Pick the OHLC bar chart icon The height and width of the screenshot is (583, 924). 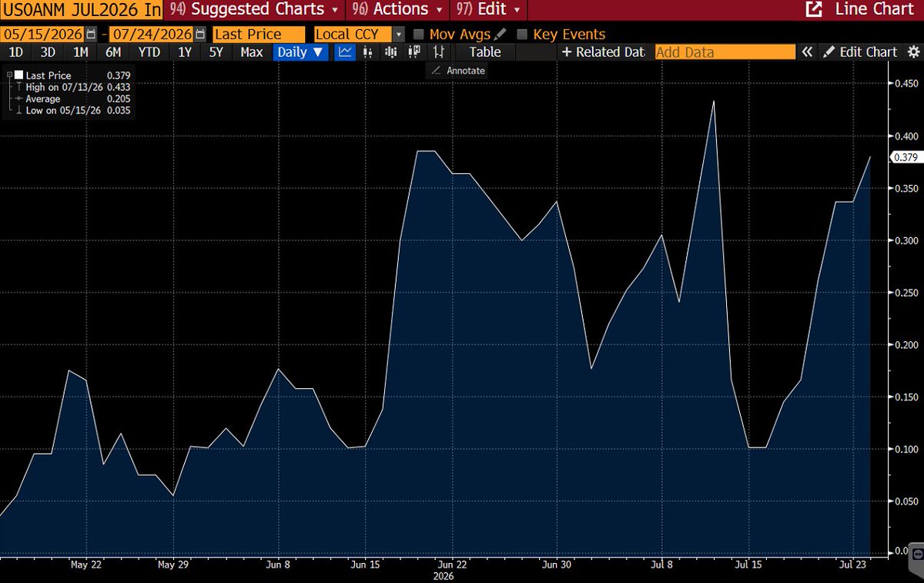click(x=440, y=52)
